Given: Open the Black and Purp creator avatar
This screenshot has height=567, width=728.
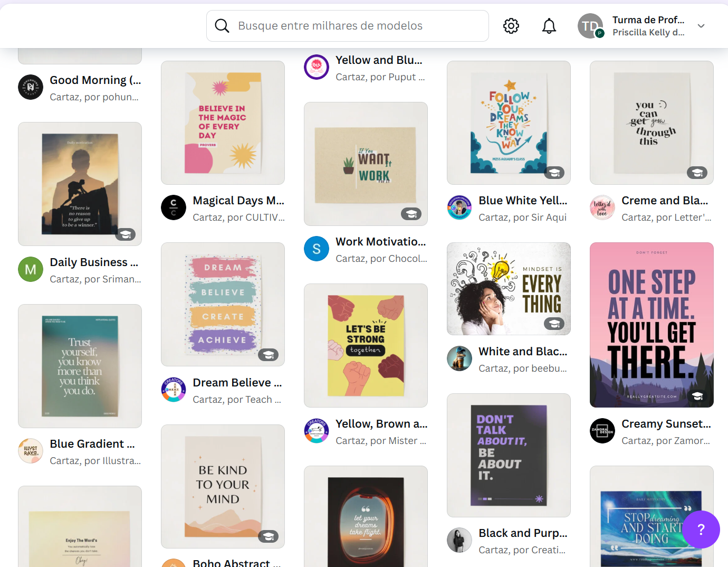Looking at the screenshot, I should (x=459, y=540).
